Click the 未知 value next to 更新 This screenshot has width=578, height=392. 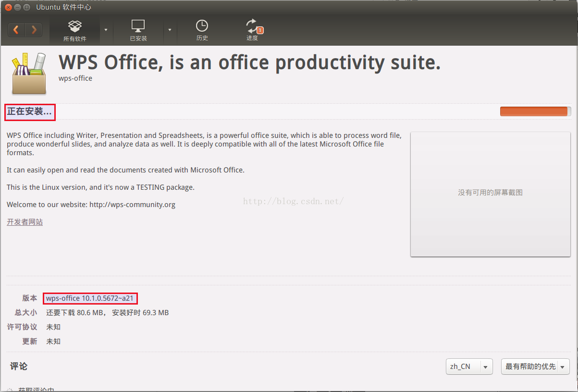[53, 342]
